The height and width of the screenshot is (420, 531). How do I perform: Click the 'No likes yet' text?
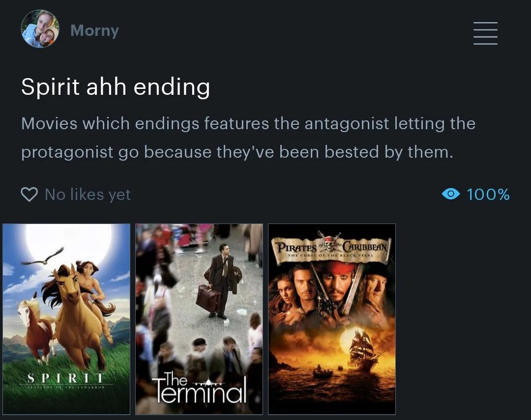coord(88,195)
